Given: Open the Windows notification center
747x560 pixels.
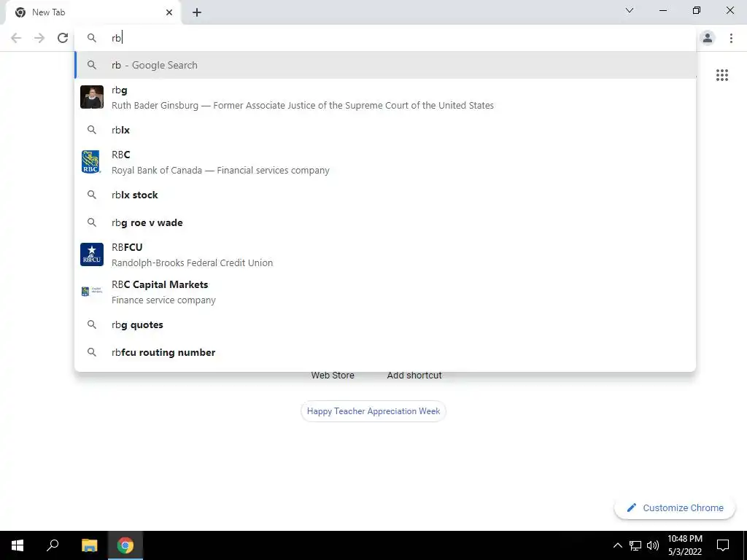Looking at the screenshot, I should 723,545.
